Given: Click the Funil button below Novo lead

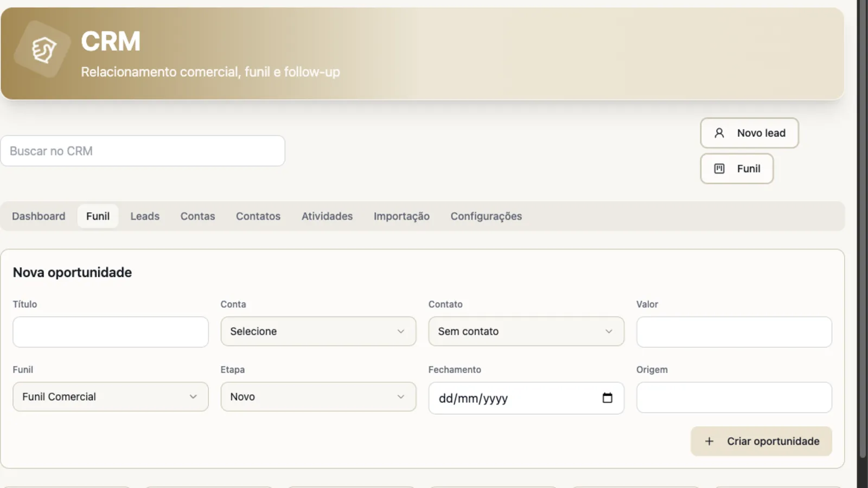Looking at the screenshot, I should 737,169.
